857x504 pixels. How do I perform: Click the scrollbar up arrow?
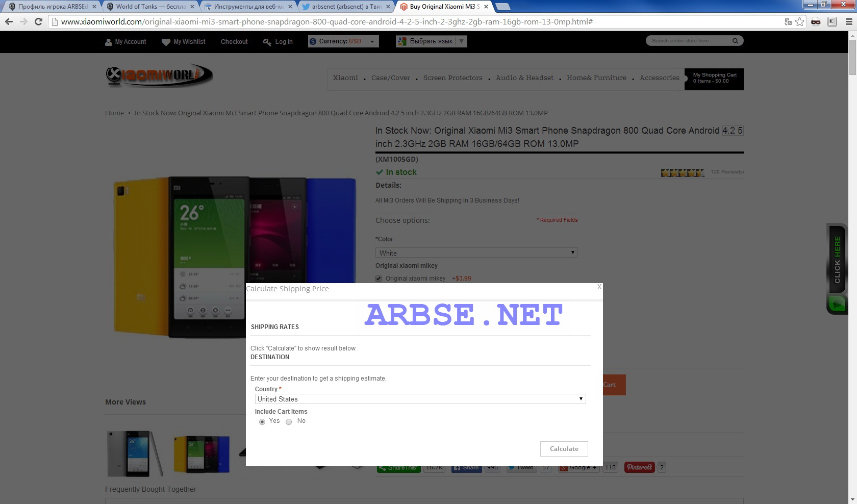coord(852,35)
